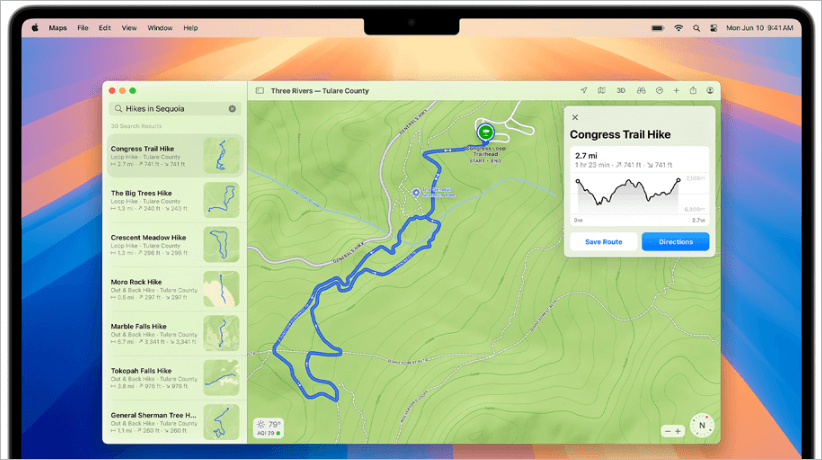Select Tokopah Falls Hike result
The height and width of the screenshot is (460, 822).
point(175,378)
